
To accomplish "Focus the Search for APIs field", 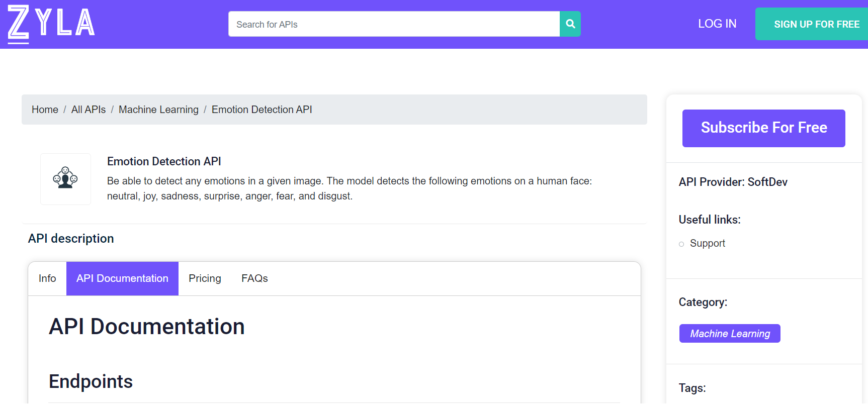I will click(393, 24).
